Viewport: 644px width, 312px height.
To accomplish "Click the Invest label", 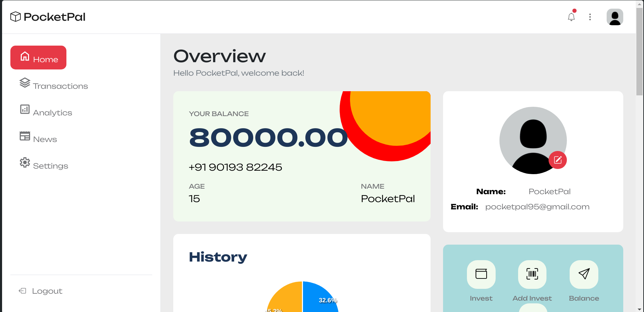I will 481,298.
